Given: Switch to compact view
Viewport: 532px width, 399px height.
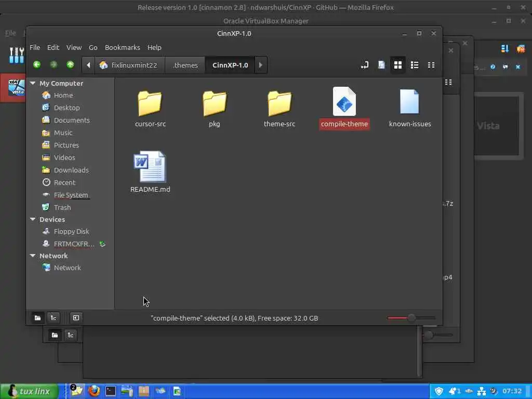Looking at the screenshot, I should pos(431,65).
